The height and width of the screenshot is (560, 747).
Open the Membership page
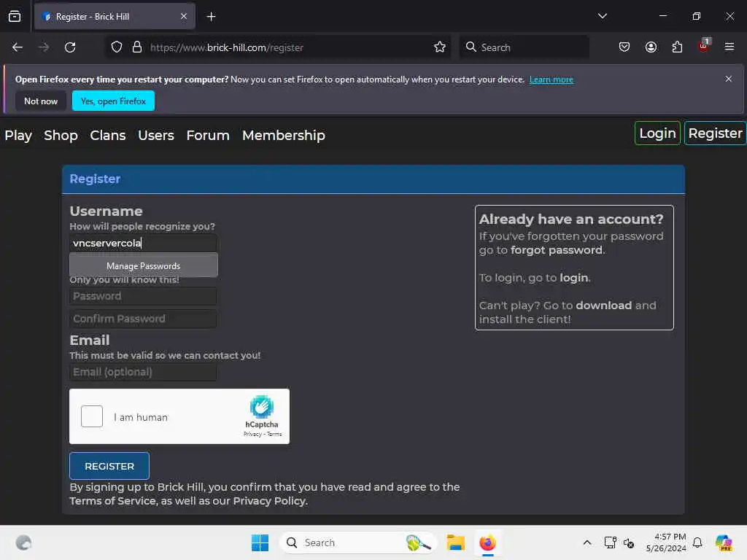[284, 135]
